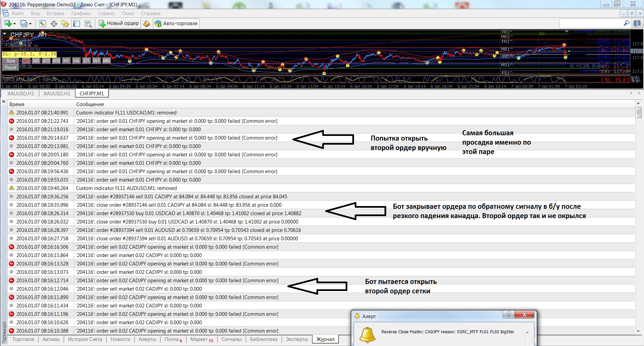Click the journal scrollbar thumb
Screen dimensions: 644x346
pyautogui.click(x=638, y=112)
